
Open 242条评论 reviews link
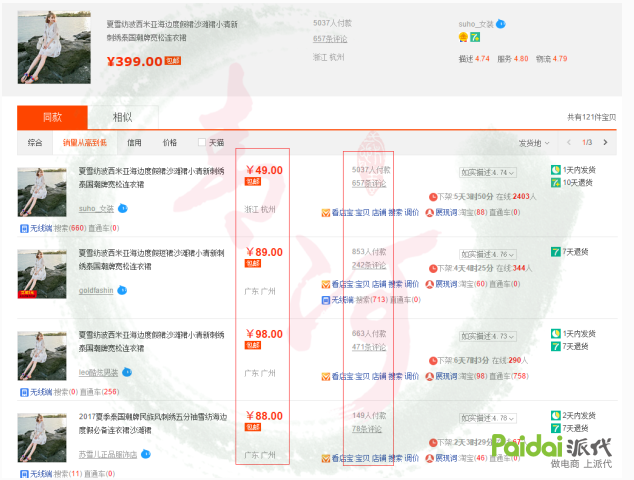click(x=369, y=265)
